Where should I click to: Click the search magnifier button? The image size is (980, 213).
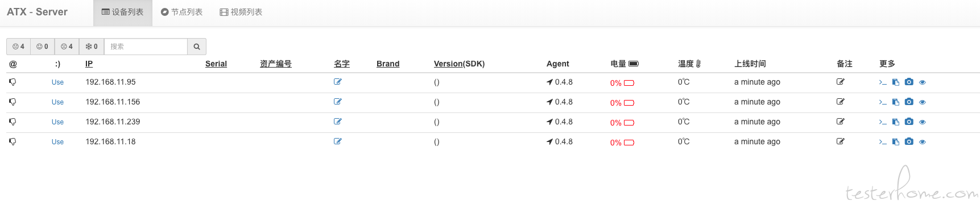click(x=197, y=47)
